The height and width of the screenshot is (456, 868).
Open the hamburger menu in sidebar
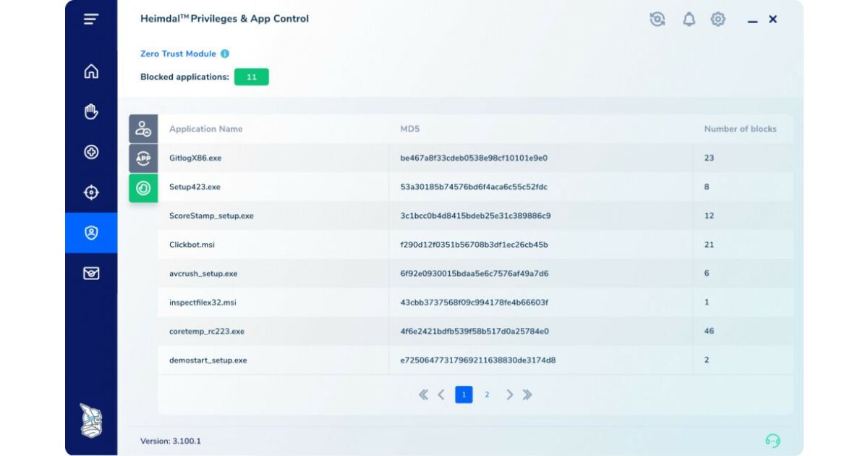(91, 20)
